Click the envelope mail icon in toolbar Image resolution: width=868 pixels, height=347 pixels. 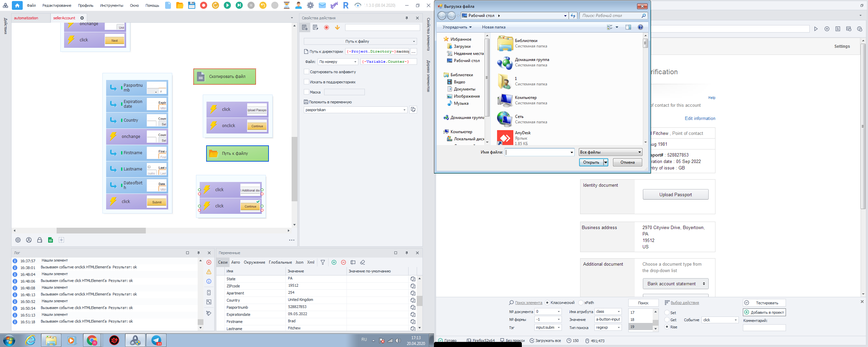coord(322,5)
